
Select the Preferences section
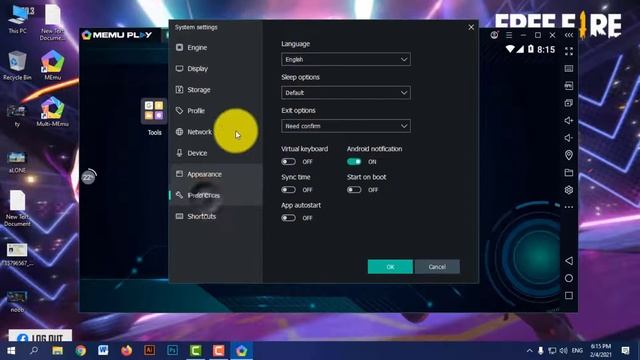(x=216, y=195)
